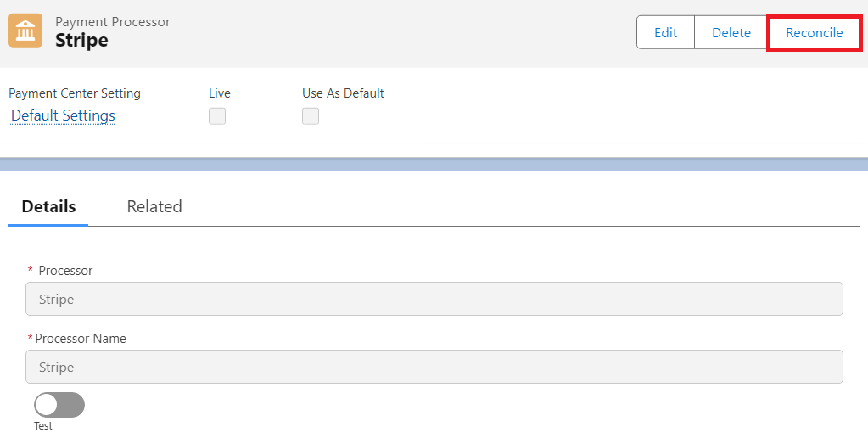The width and height of the screenshot is (868, 438).
Task: Focus the Processor Name text field
Action: (x=434, y=368)
